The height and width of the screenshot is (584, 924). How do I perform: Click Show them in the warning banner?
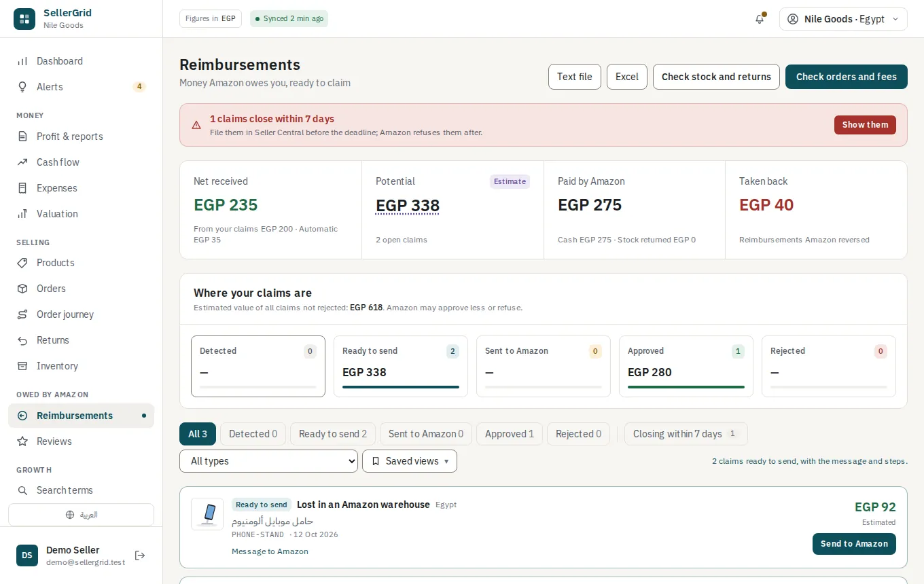(x=865, y=125)
